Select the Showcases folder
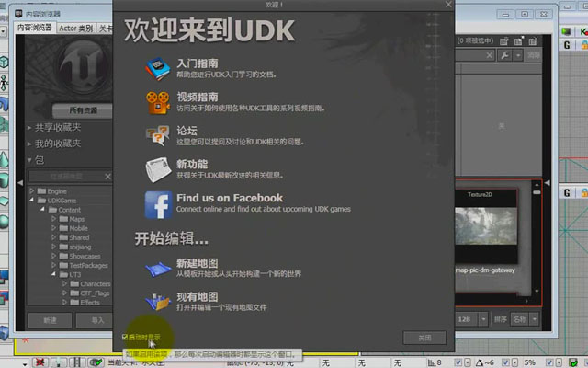This screenshot has width=588, height=368. point(85,256)
